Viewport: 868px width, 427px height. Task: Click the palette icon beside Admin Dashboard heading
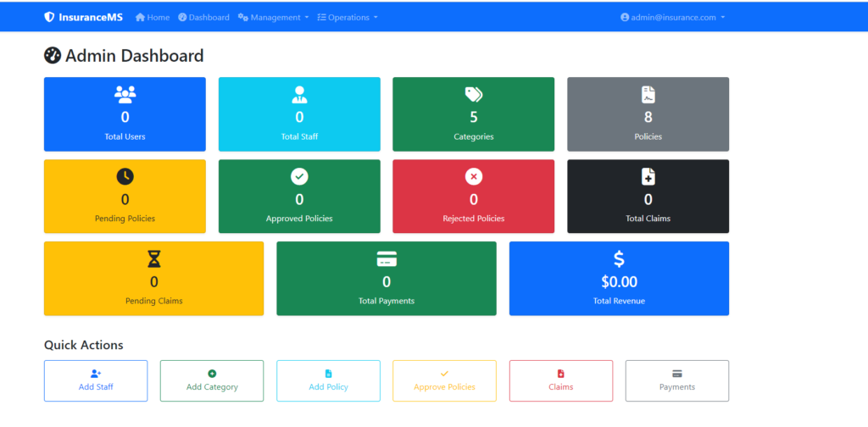[x=53, y=56]
